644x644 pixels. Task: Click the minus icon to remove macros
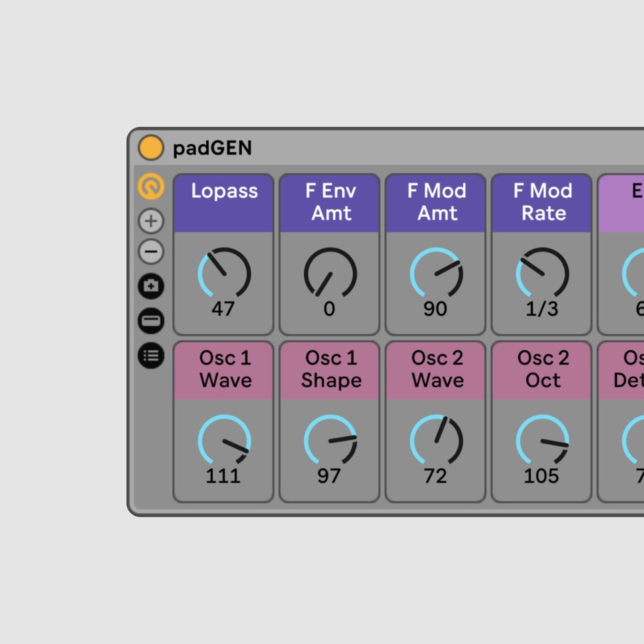(151, 251)
